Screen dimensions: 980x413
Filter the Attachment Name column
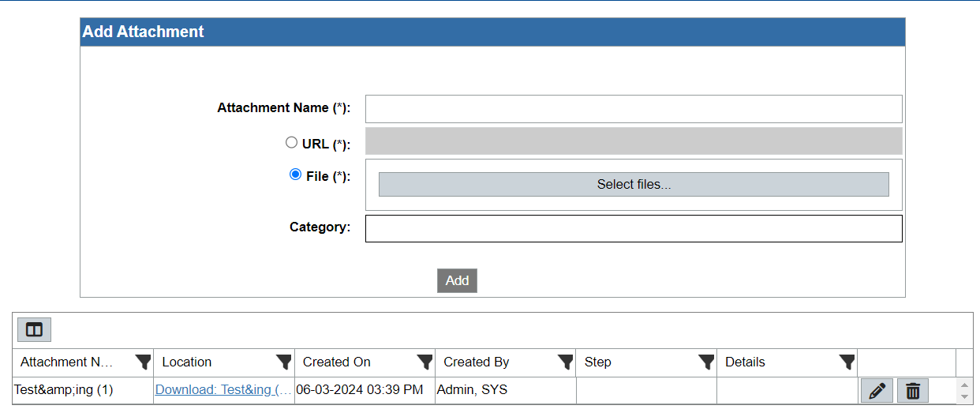(143, 362)
